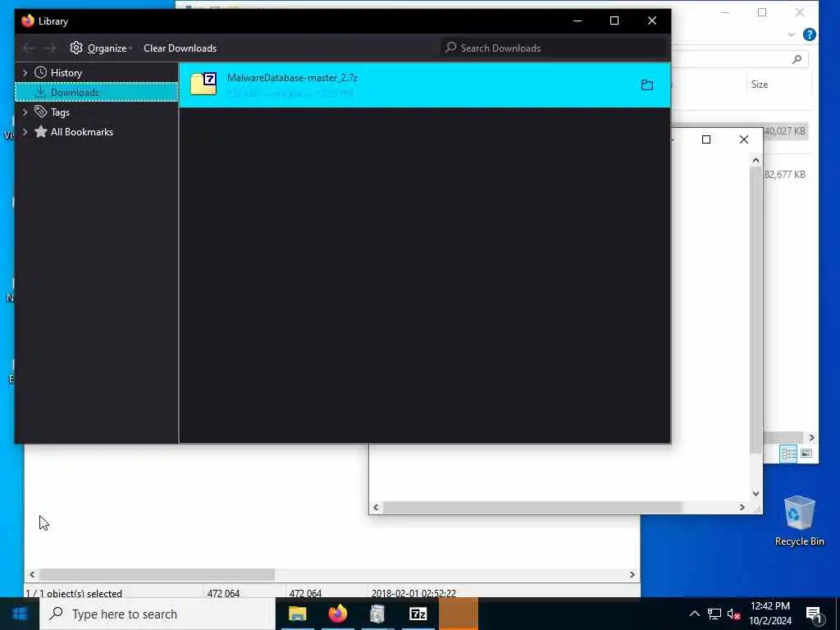
Task: Maximize the white dialog window
Action: pyautogui.click(x=706, y=139)
